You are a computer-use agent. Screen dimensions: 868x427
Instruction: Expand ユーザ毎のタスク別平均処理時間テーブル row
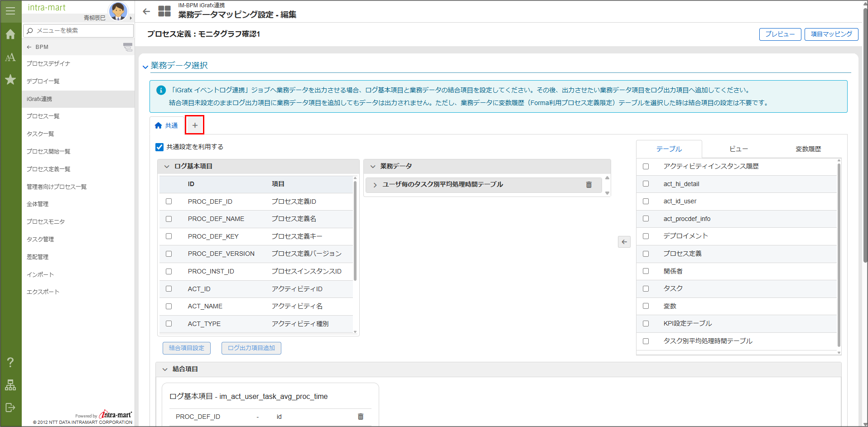[x=375, y=185]
